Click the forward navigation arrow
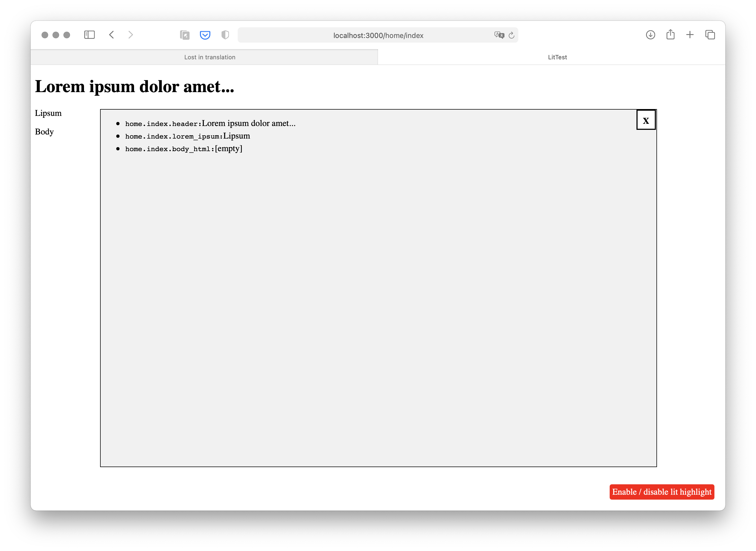 (130, 35)
